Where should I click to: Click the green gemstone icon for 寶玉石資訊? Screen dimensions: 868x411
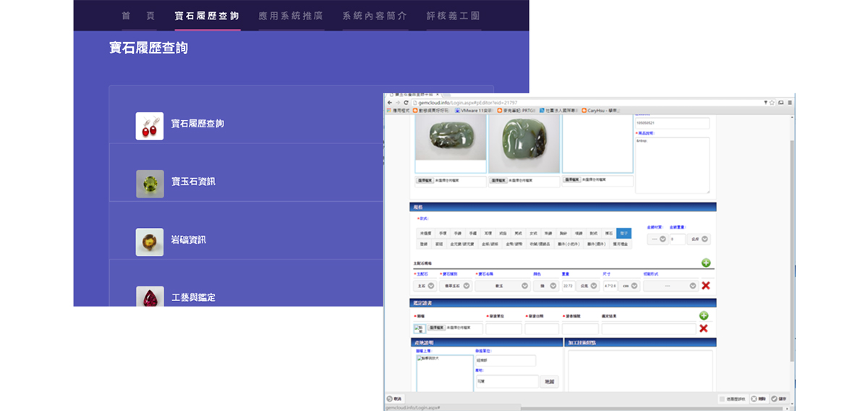pos(150,184)
